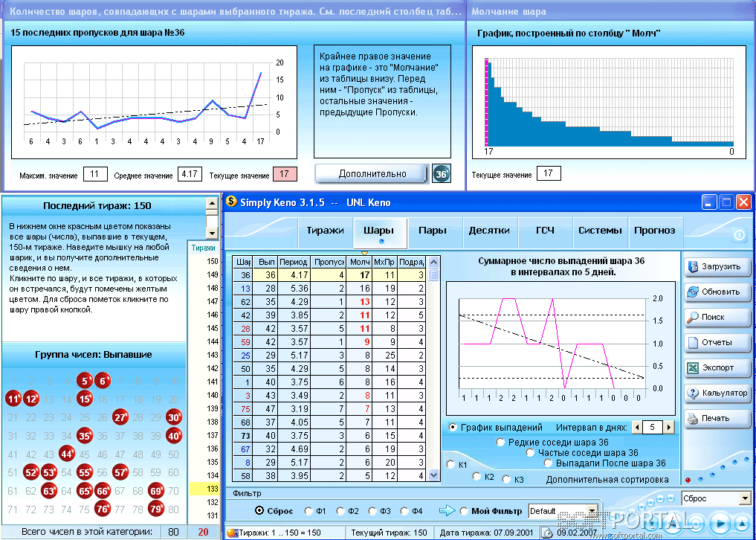
Task: Open the Калькулятор help-icon button
Action: [x=717, y=393]
